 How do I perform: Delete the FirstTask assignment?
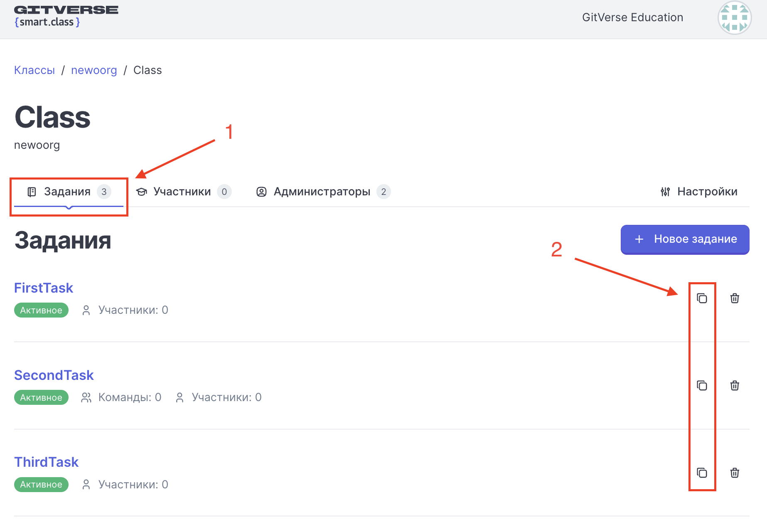[735, 298]
